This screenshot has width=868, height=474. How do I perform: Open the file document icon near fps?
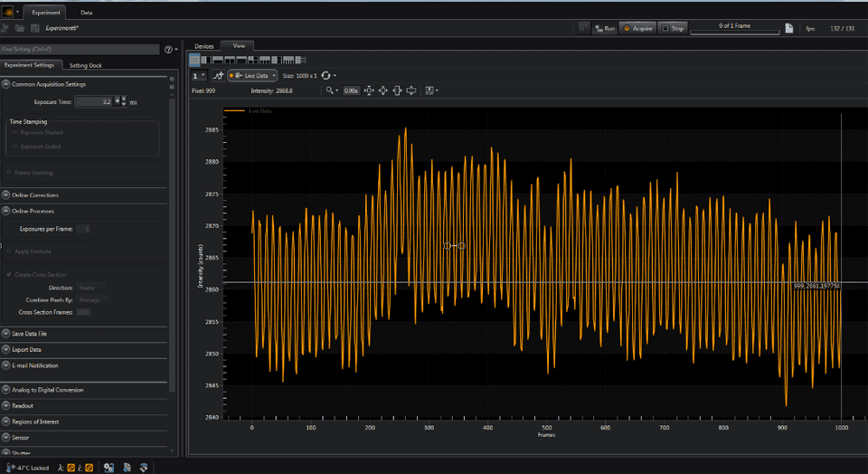(x=789, y=28)
